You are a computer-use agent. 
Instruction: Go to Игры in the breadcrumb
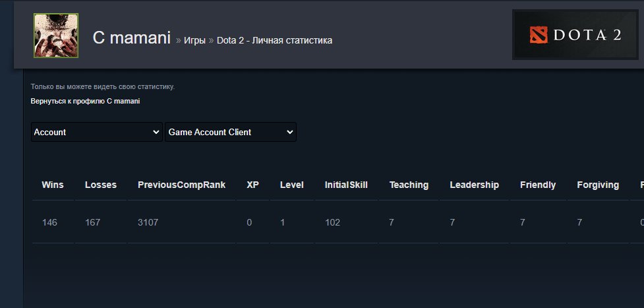point(194,41)
